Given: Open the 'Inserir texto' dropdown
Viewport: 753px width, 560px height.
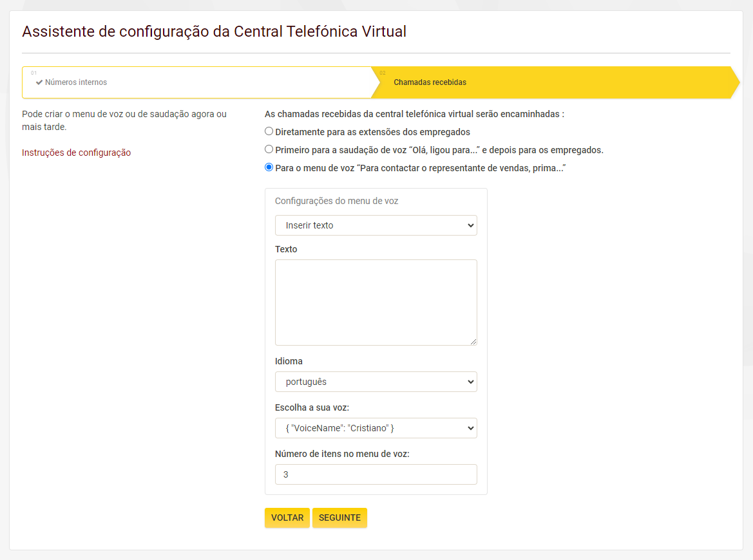Looking at the screenshot, I should pyautogui.click(x=376, y=225).
